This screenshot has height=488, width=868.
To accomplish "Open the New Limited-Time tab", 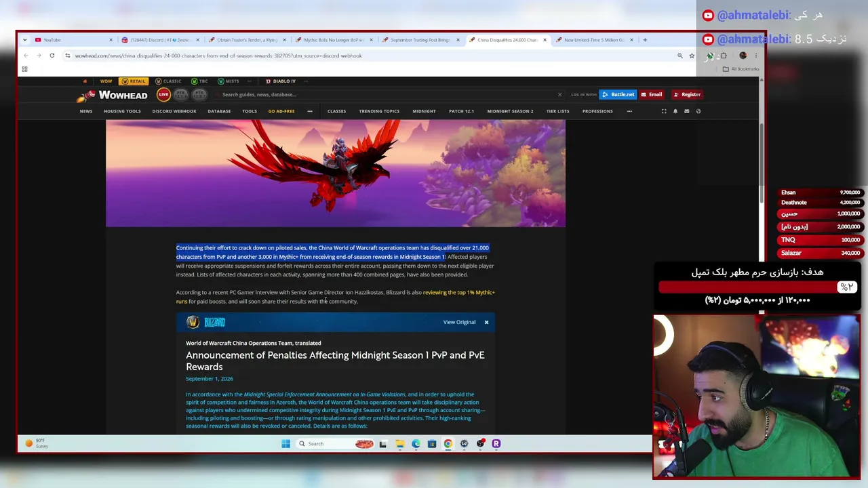I will tap(593, 40).
